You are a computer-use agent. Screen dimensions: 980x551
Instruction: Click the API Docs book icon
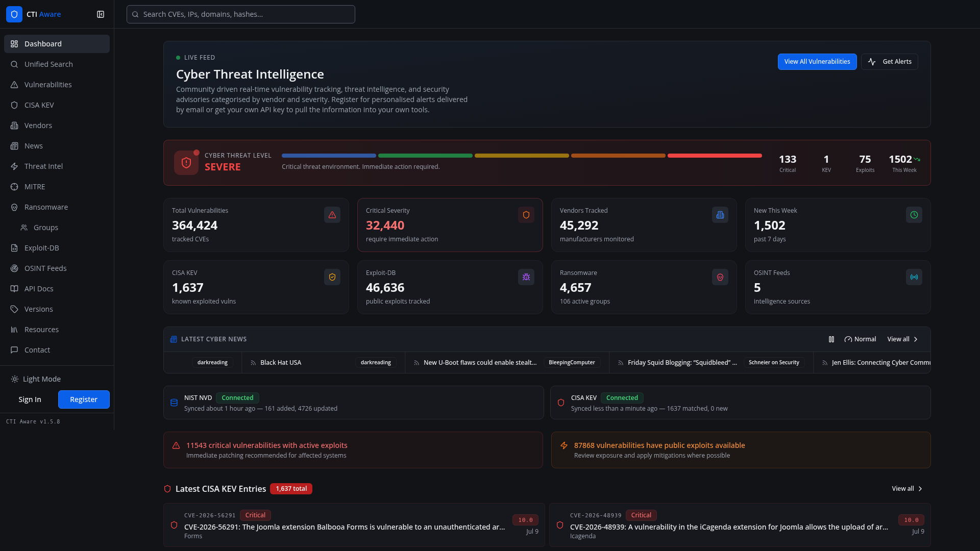pyautogui.click(x=14, y=289)
